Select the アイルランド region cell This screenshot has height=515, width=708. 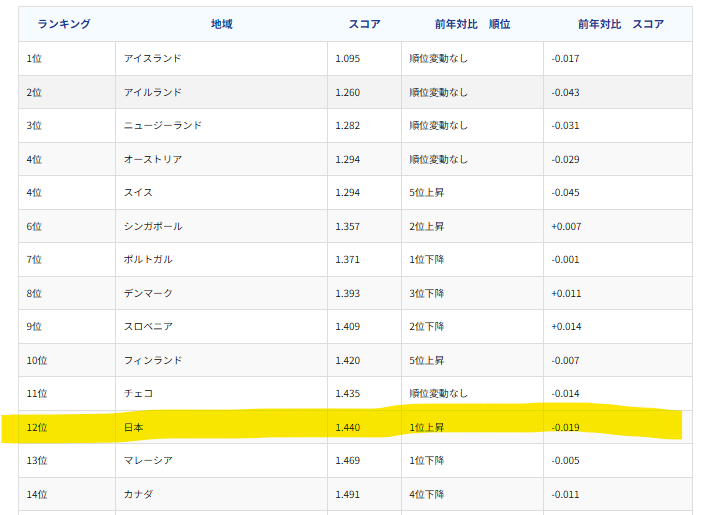point(152,92)
